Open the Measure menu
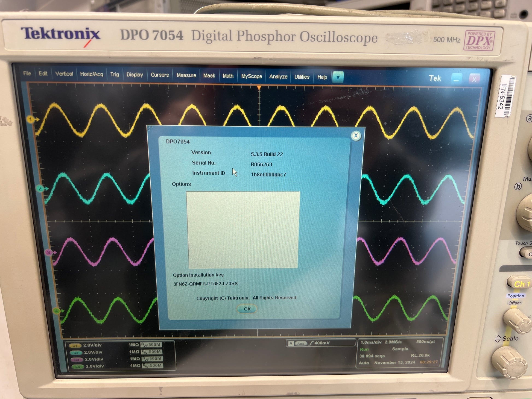Image resolution: width=532 pixels, height=399 pixels. click(x=186, y=75)
